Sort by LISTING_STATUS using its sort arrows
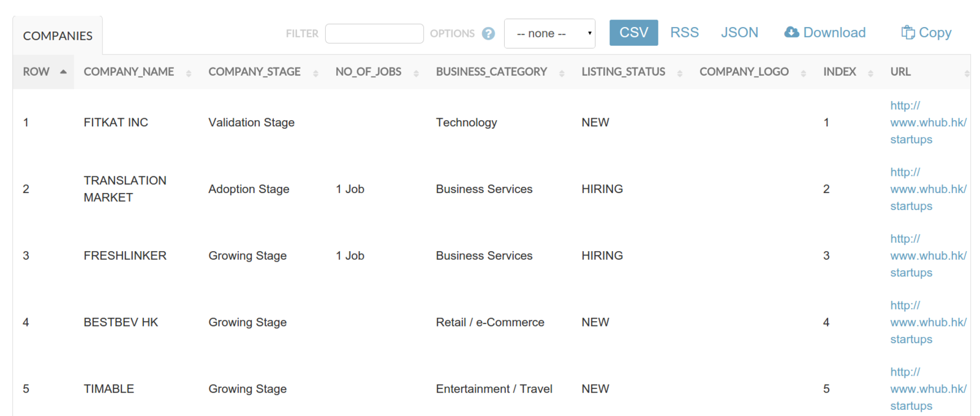 pos(680,73)
